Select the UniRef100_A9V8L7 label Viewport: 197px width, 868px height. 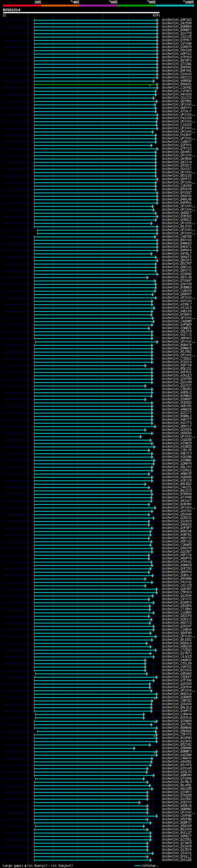tap(176, 253)
